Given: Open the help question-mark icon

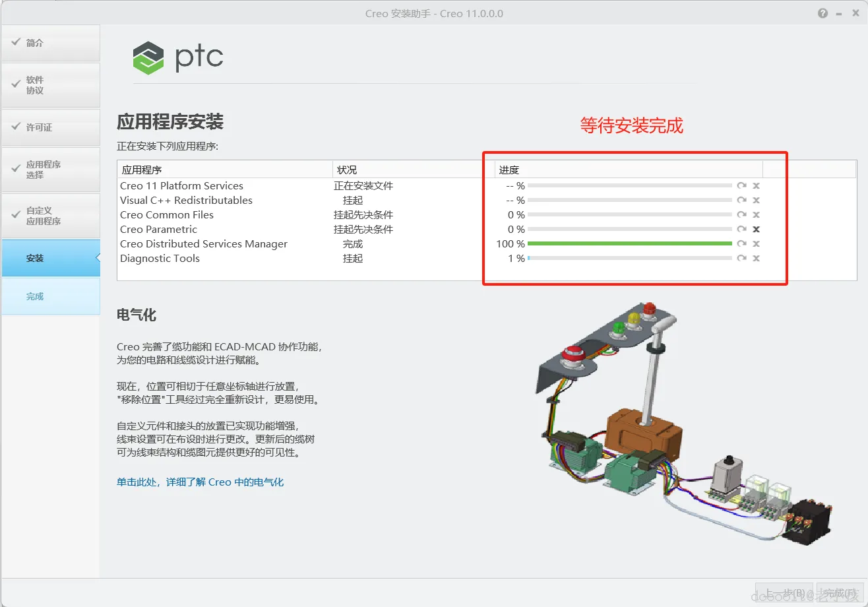Looking at the screenshot, I should pos(822,13).
